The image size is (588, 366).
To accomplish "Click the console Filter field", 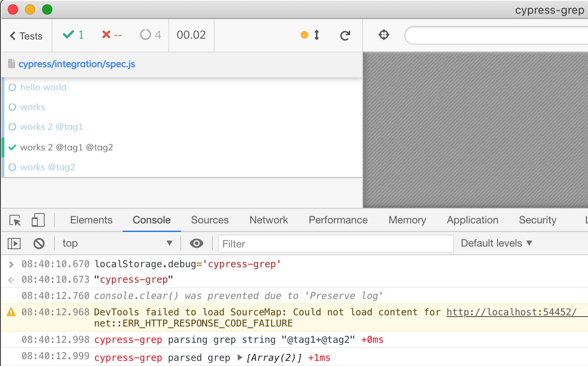I will point(336,244).
